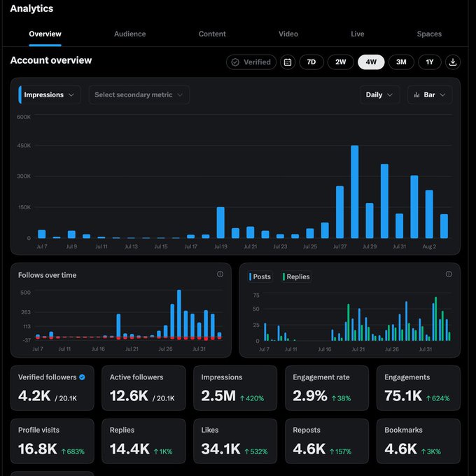Open the Likes 34.1K card
The image size is (476, 476).
[235, 441]
